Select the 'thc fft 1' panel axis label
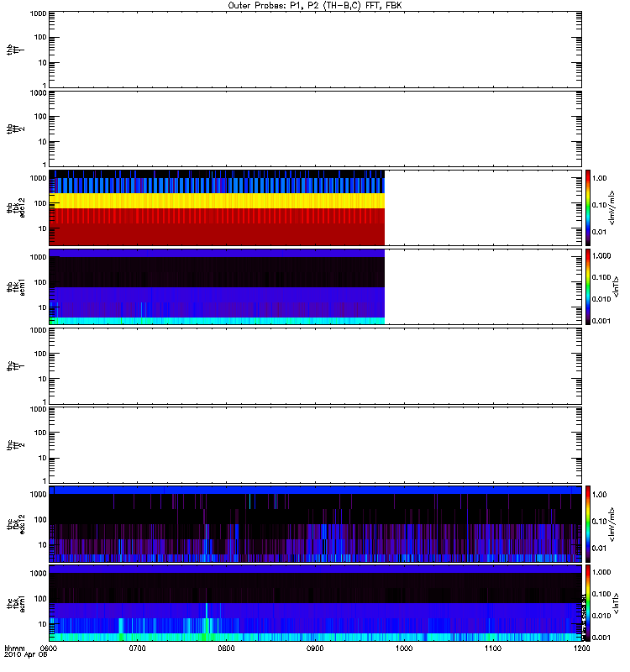Screen dimensions: 630x672 [14, 366]
